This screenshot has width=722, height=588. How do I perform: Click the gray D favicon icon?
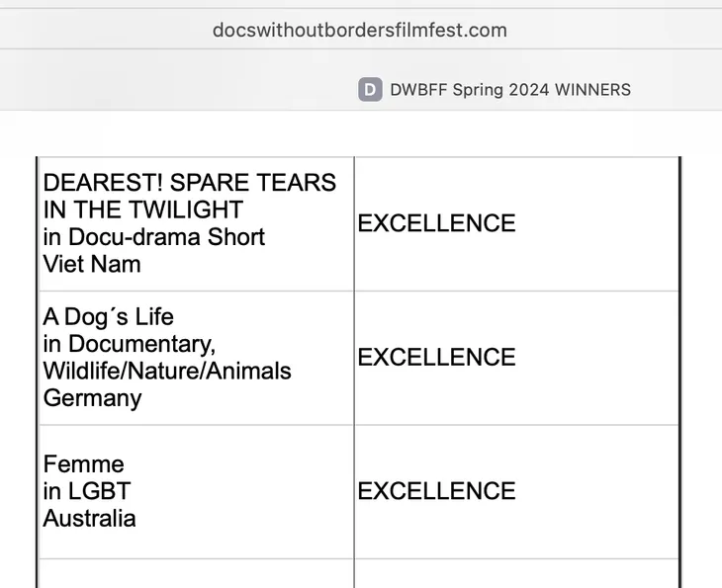pyautogui.click(x=370, y=89)
